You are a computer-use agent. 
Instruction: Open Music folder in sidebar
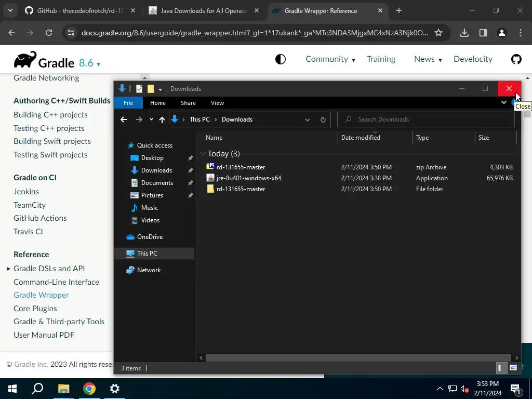tap(149, 208)
